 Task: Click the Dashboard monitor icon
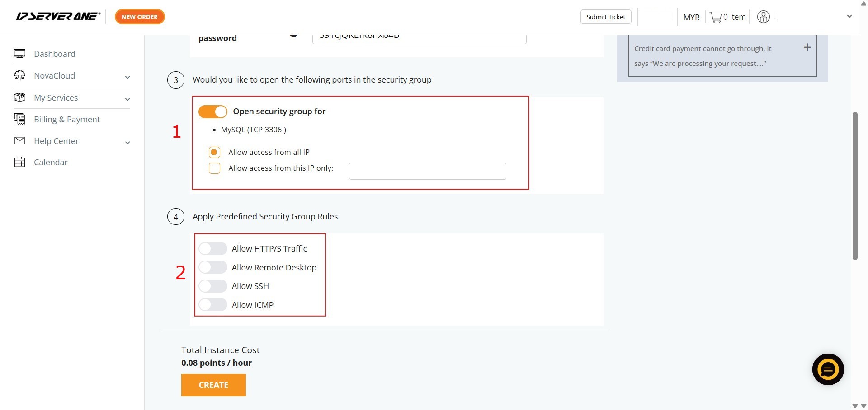pyautogui.click(x=19, y=54)
